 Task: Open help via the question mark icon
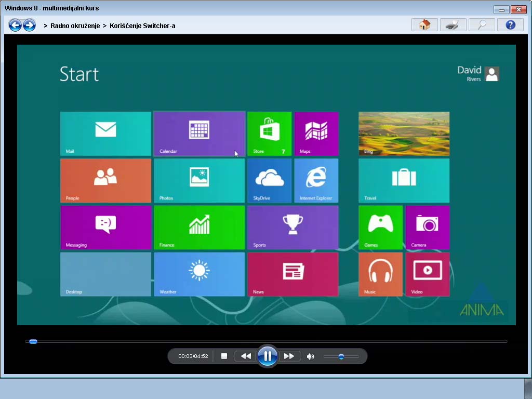pyautogui.click(x=510, y=24)
